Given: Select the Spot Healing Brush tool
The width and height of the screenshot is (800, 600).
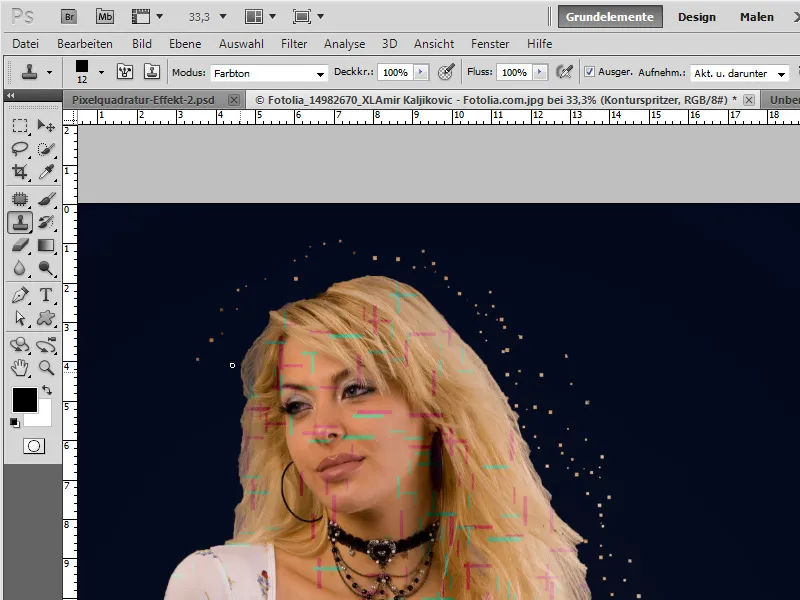Looking at the screenshot, I should [20, 198].
